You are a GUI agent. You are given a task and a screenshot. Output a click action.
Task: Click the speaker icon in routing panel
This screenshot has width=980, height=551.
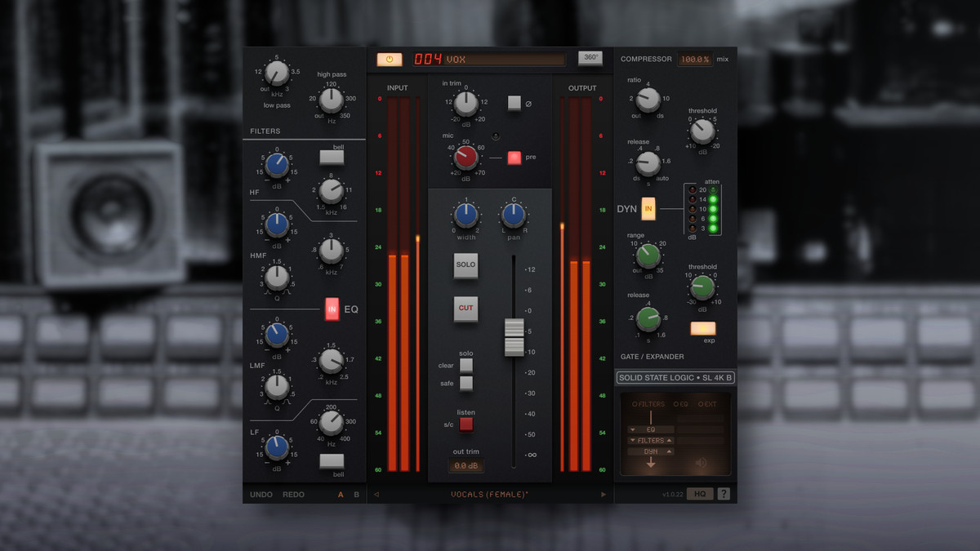(701, 463)
